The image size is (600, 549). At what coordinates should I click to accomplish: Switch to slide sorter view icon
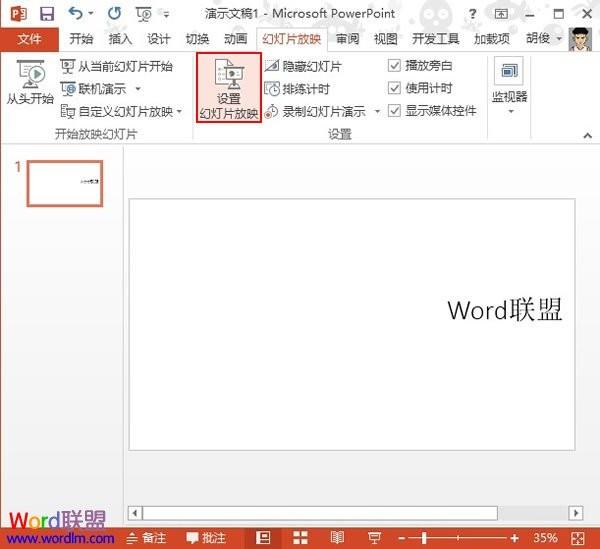tap(300, 537)
